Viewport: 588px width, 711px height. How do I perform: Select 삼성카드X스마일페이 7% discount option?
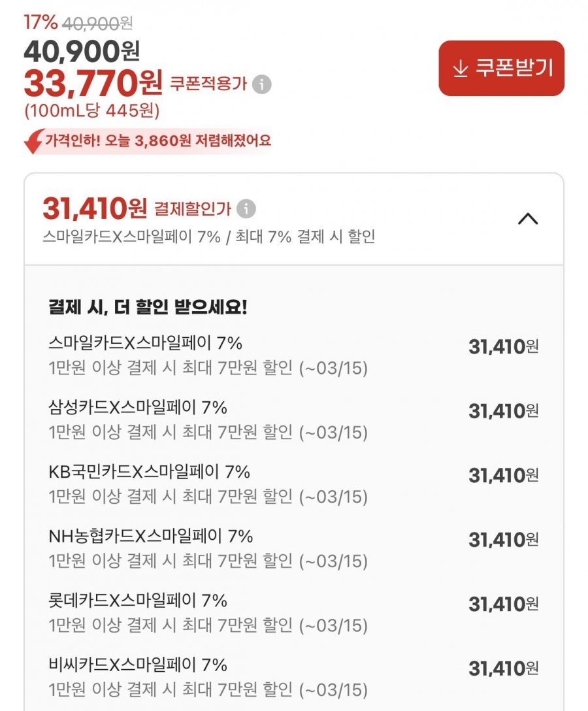[x=137, y=408]
